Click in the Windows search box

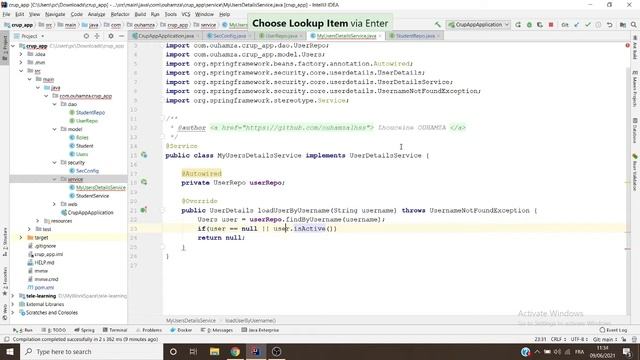coord(91,351)
